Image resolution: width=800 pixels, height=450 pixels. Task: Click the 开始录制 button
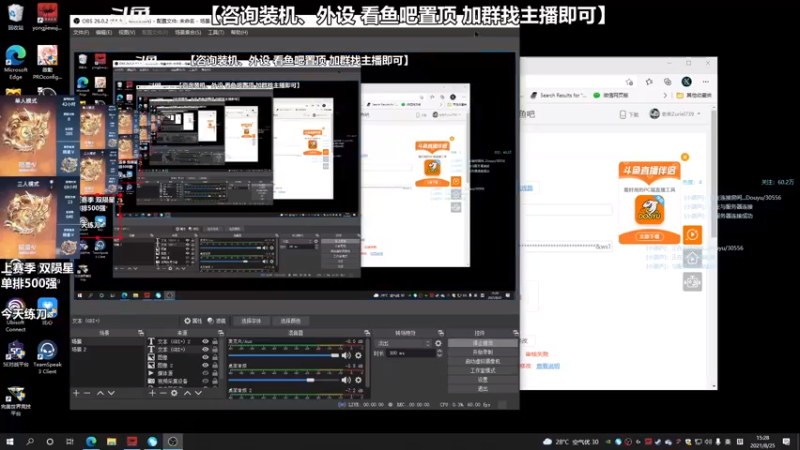(x=482, y=352)
